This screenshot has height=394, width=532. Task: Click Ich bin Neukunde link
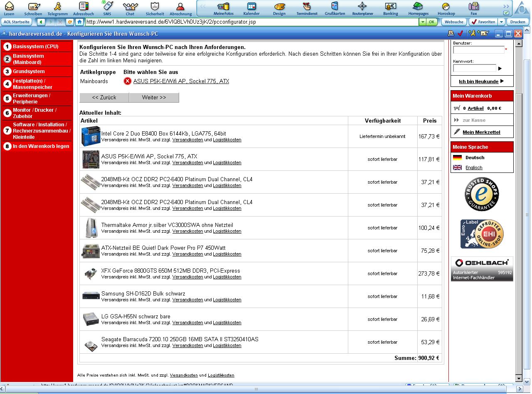pyautogui.click(x=478, y=81)
